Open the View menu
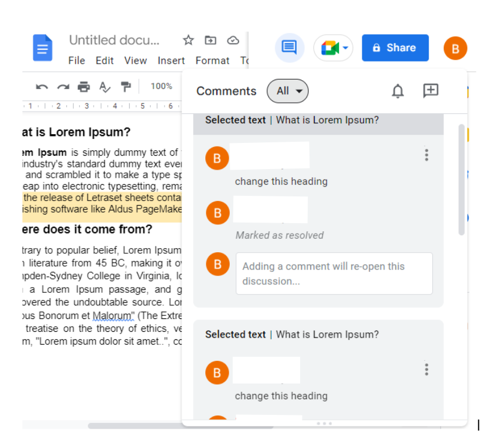The width and height of the screenshot is (502, 448). click(x=136, y=60)
